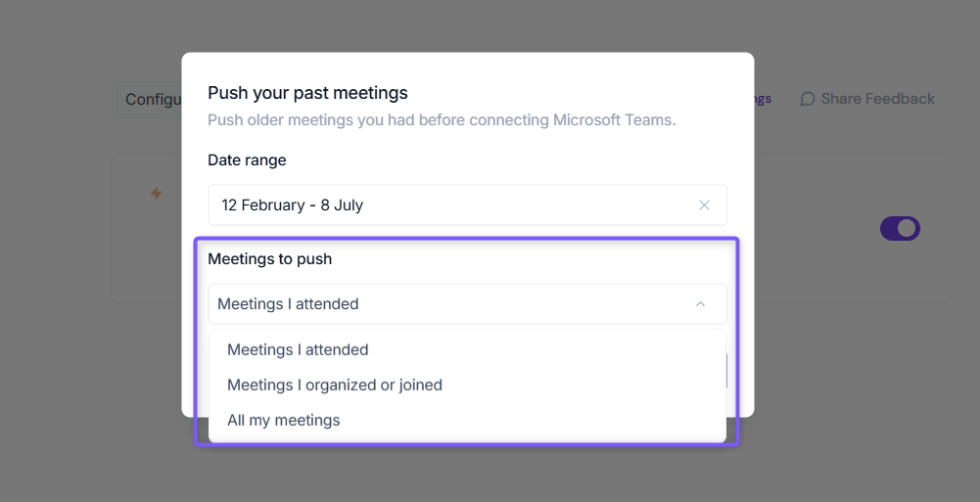The height and width of the screenshot is (502, 980).
Task: Click the speech bubble icon beside Share Feedback
Action: coord(808,99)
